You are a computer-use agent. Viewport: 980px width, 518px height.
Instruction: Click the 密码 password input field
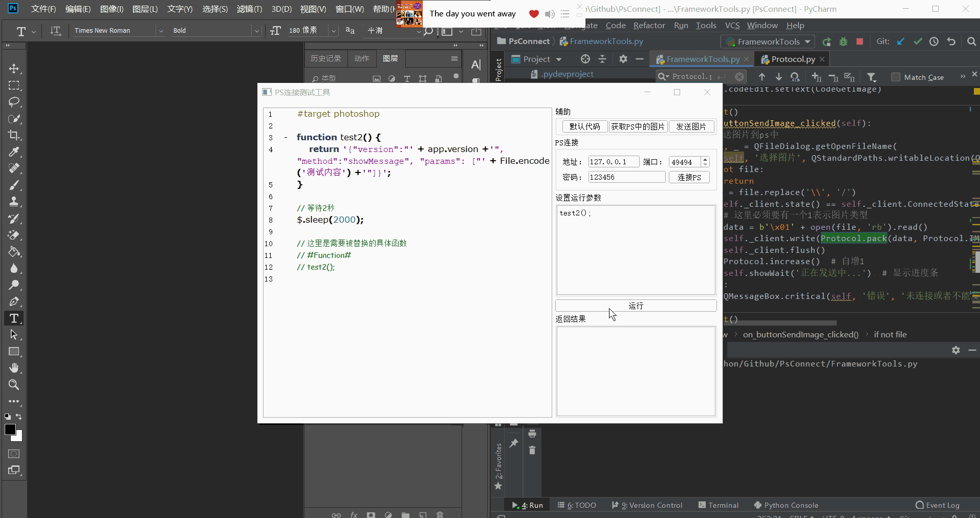coord(627,177)
